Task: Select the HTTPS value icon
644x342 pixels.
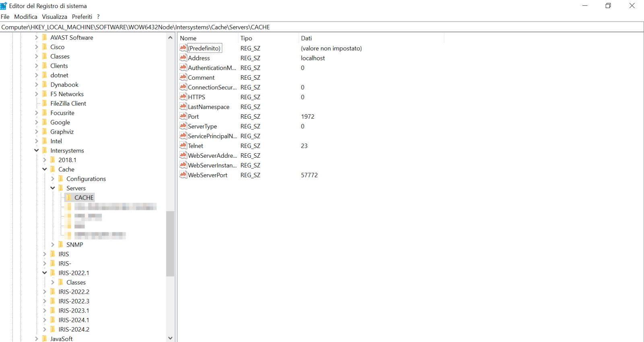Action: [183, 97]
